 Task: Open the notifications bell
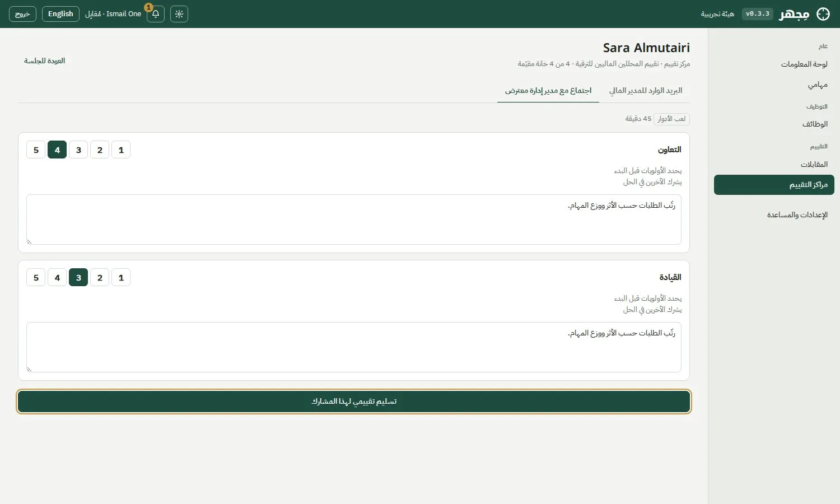[156, 14]
